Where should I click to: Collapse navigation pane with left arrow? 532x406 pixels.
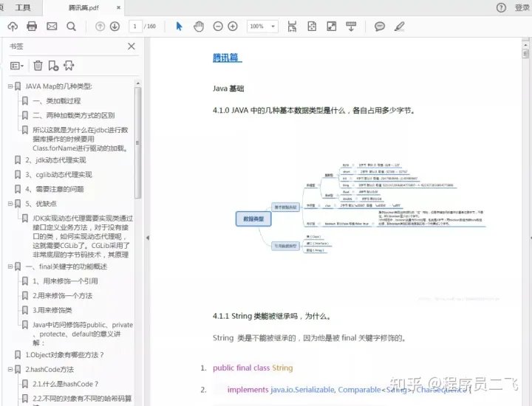148,238
